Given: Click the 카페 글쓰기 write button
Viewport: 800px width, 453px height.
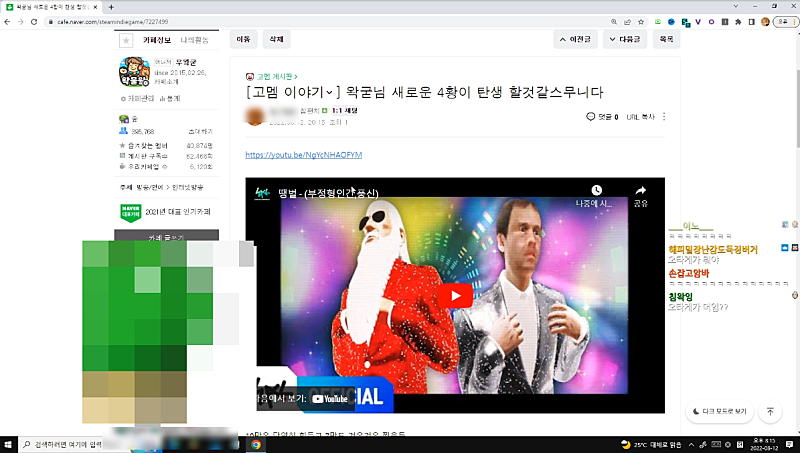Looking at the screenshot, I should [x=166, y=236].
